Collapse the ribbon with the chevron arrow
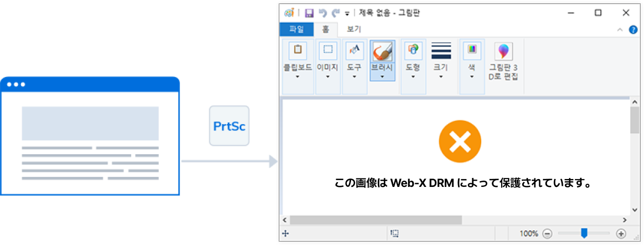Screen dimensions: 644x245 coord(620,30)
